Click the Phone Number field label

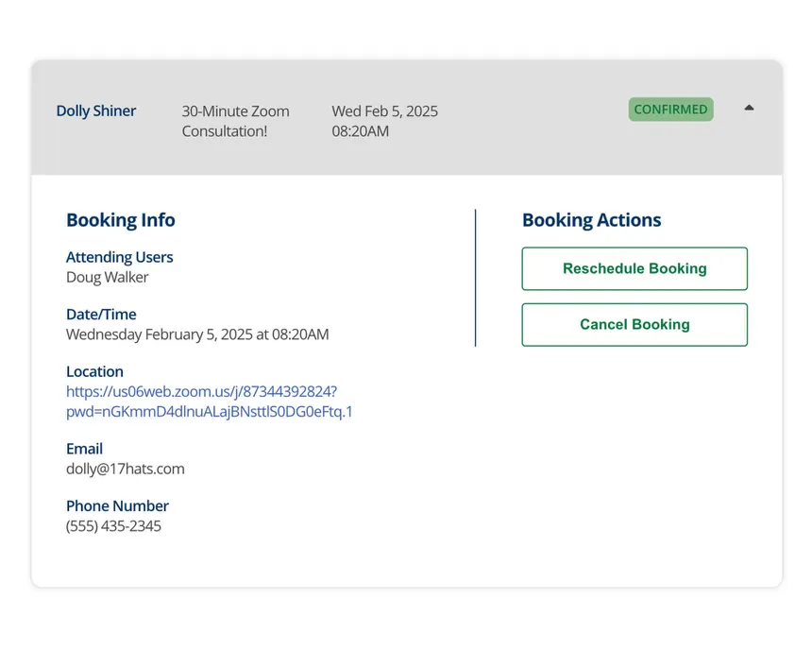point(117,506)
